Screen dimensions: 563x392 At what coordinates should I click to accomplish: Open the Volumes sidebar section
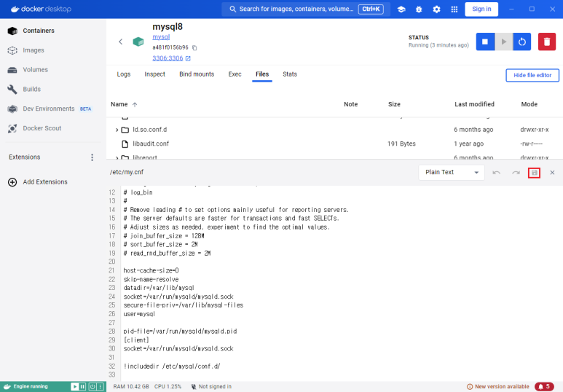coord(35,70)
